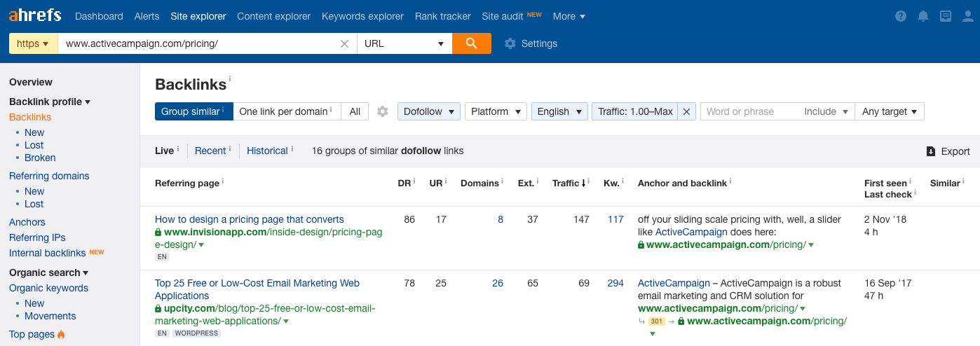Image resolution: width=980 pixels, height=346 pixels.
Task: Open the Include dropdown
Action: tap(826, 111)
